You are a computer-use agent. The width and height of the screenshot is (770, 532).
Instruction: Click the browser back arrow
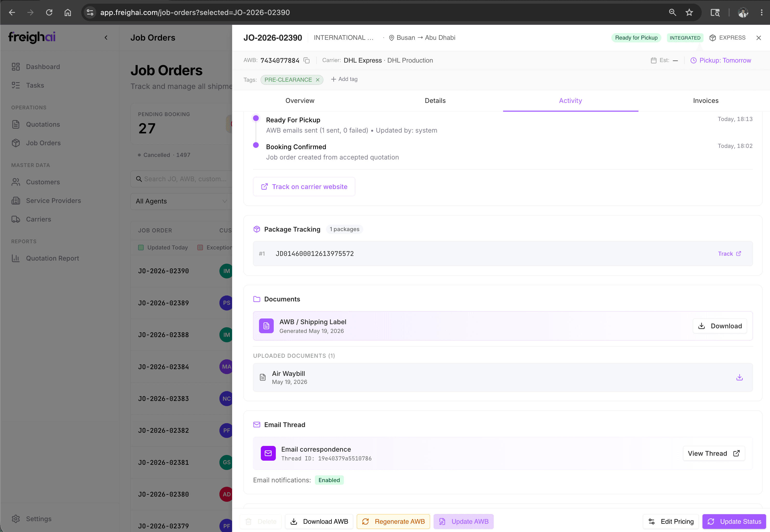tap(12, 12)
